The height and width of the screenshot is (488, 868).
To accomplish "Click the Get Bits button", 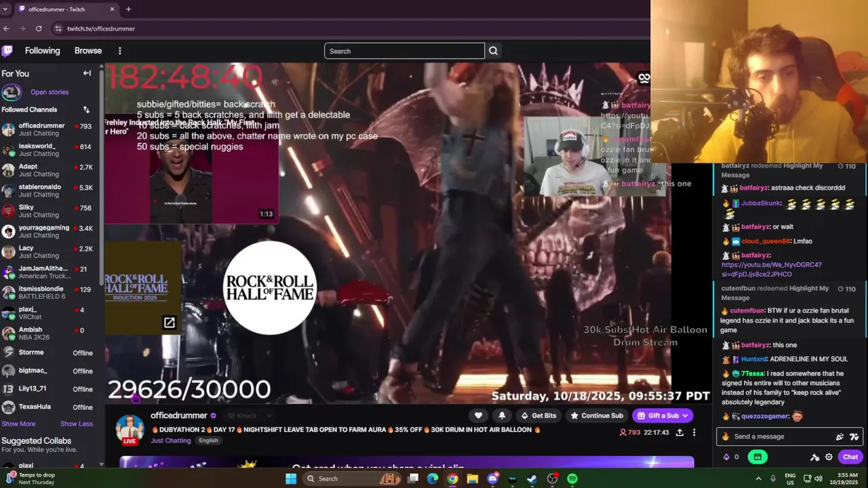I will click(538, 415).
